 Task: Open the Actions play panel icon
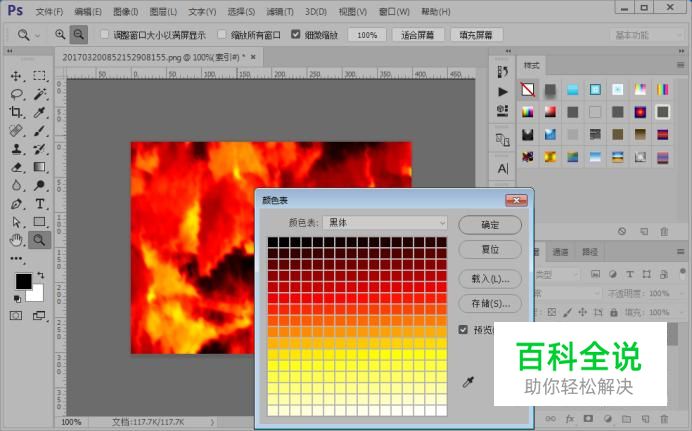click(x=503, y=92)
